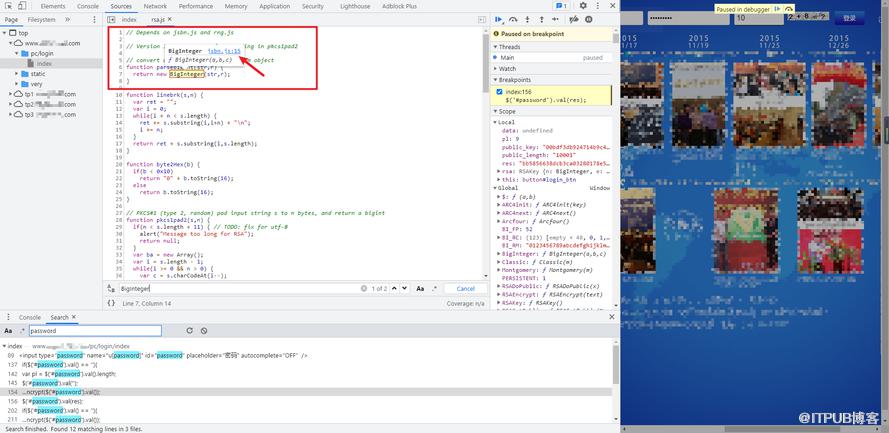Image resolution: width=889 pixels, height=433 pixels.
Task: Expand the static folder
Action: [17, 74]
